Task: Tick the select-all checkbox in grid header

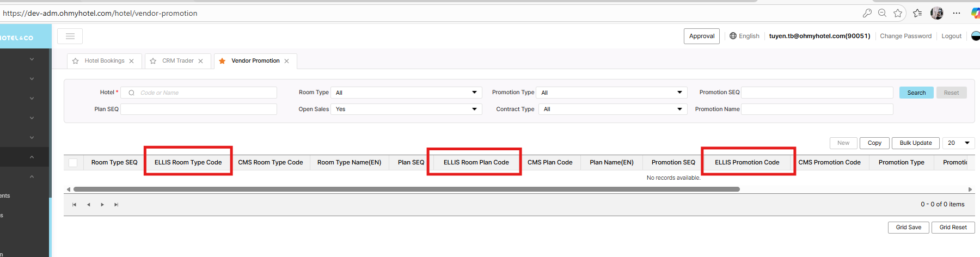Action: [73, 162]
